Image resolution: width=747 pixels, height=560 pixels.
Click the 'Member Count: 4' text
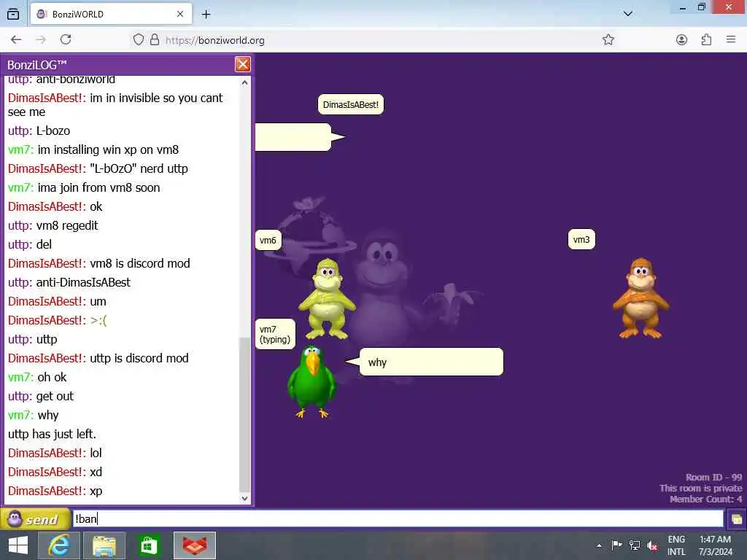click(705, 499)
